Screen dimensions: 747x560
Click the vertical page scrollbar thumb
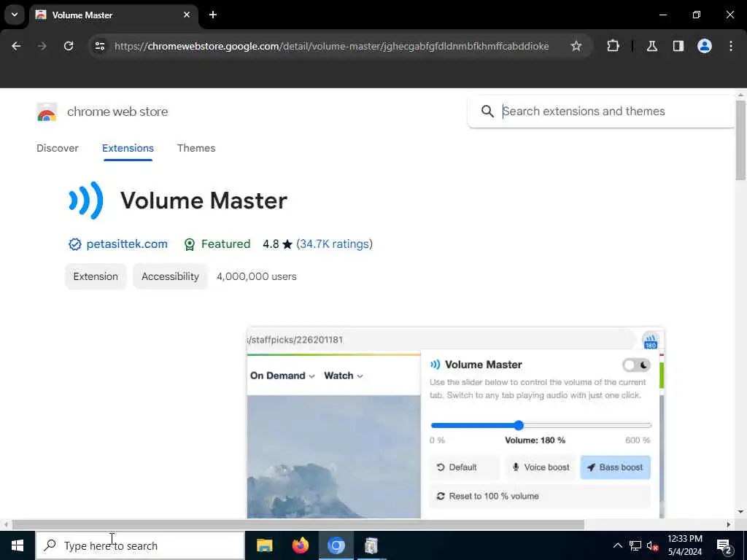click(x=740, y=139)
